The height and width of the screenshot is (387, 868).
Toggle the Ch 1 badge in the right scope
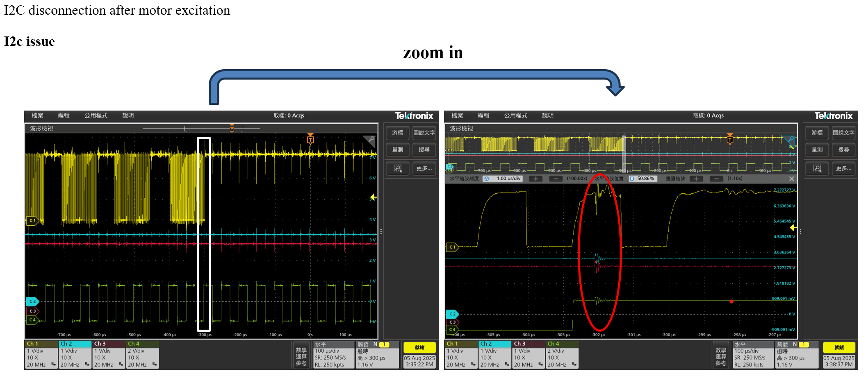tap(461, 355)
